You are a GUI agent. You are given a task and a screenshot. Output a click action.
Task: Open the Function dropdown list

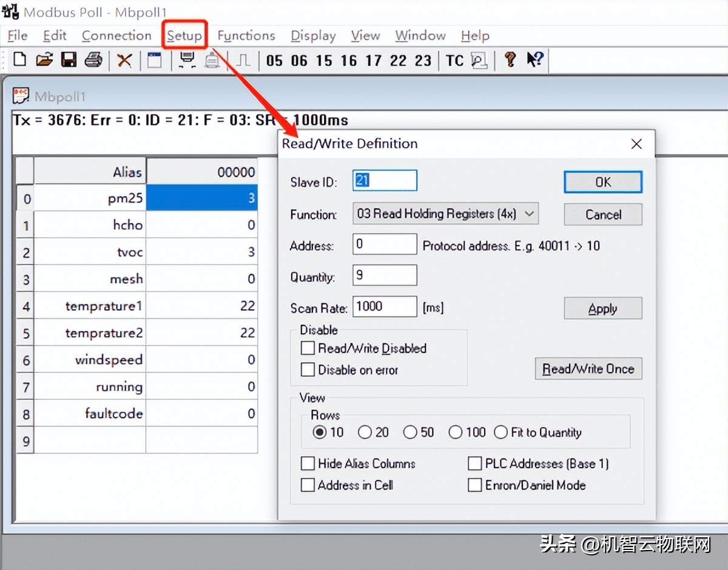coord(445,213)
